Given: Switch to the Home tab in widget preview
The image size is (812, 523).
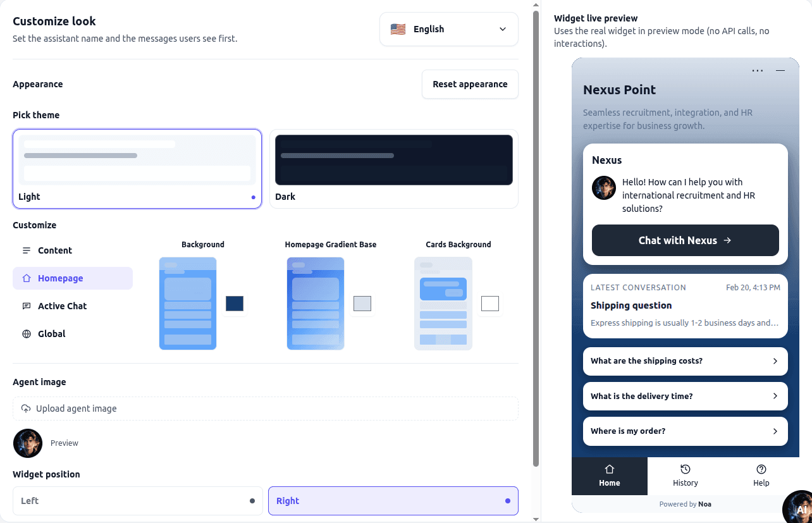Looking at the screenshot, I should click(609, 476).
